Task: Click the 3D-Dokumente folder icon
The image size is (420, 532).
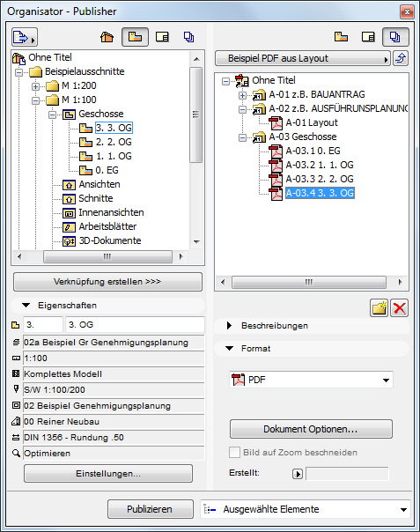Action: [69, 241]
